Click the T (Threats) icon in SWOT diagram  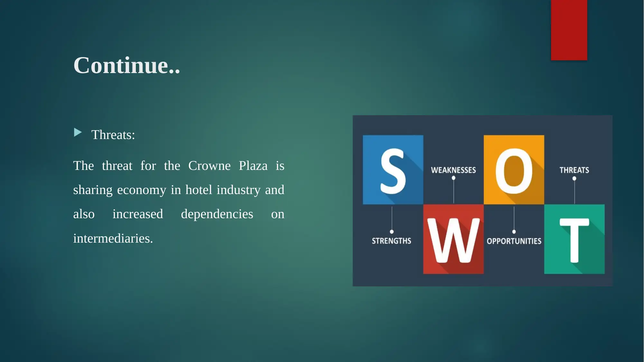574,239
